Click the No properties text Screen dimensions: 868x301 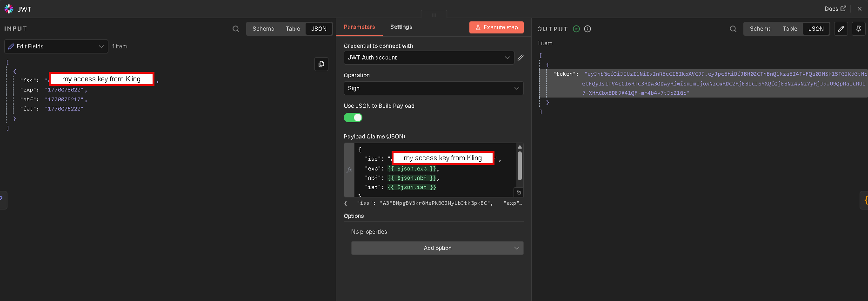369,232
